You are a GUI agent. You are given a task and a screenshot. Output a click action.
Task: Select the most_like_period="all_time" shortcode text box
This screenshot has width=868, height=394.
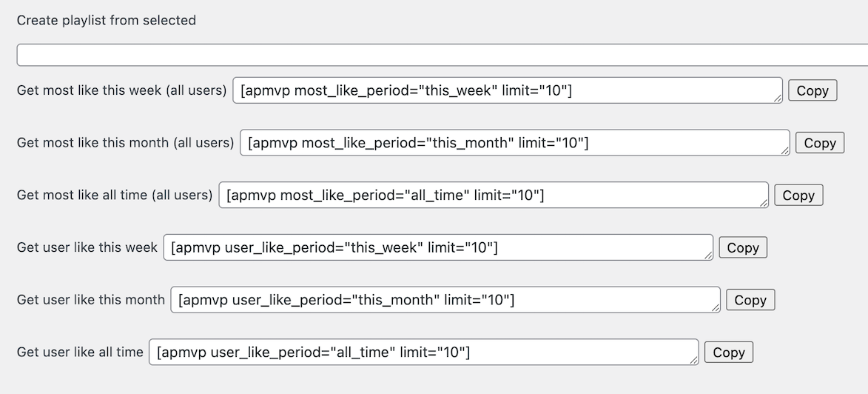[x=493, y=196]
